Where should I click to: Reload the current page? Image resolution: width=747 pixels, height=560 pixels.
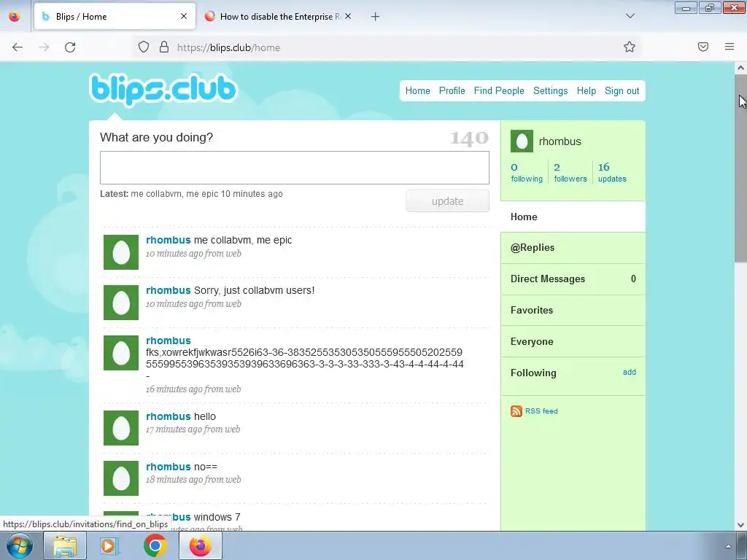70,47
